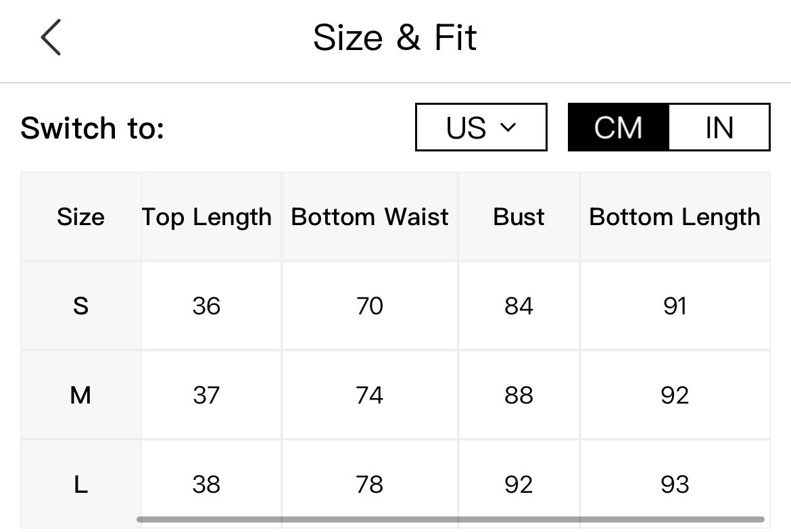The width and height of the screenshot is (791, 532).
Task: Open the US size region dropdown
Action: tap(481, 127)
